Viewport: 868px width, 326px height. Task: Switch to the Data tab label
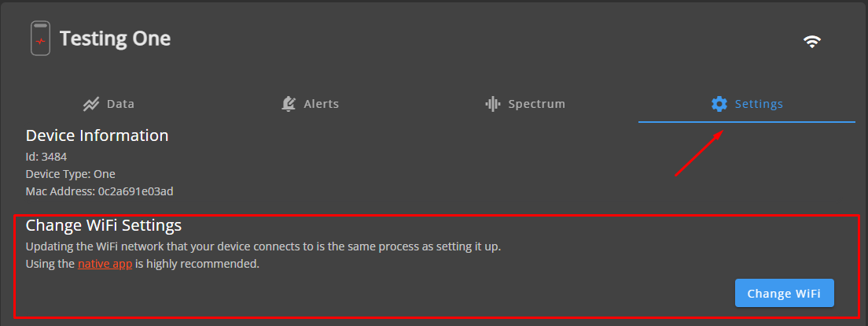[120, 104]
